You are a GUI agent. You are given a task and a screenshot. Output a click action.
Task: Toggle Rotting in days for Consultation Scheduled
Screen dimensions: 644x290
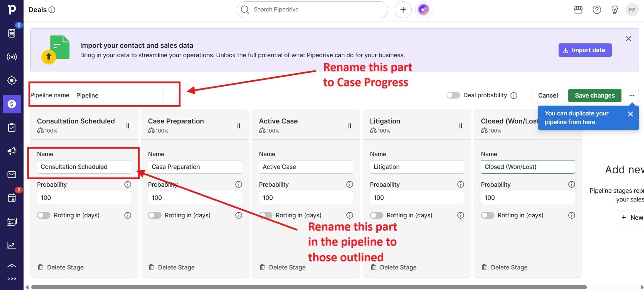[x=44, y=215]
